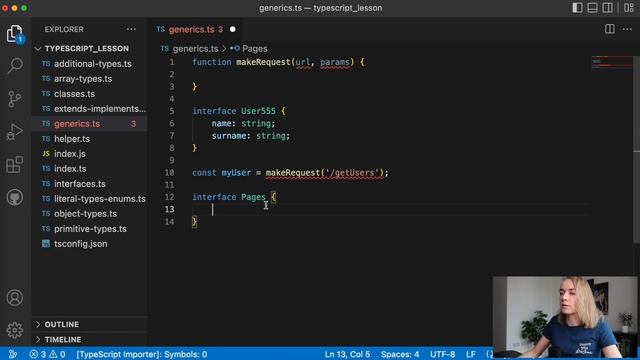
Task: Open the Search view in activity bar
Action: [x=15, y=66]
